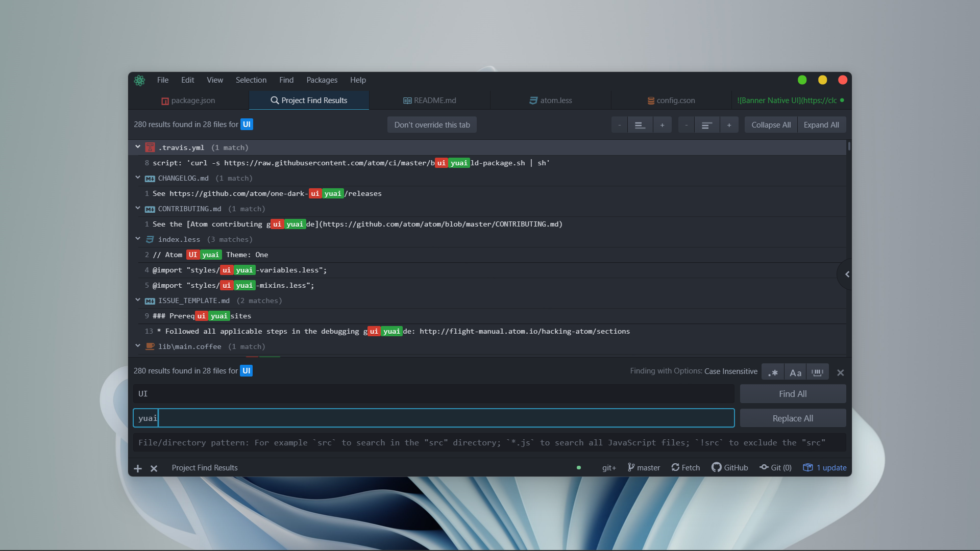Collapse the .travis.yml results section
980x551 pixels.
137,146
